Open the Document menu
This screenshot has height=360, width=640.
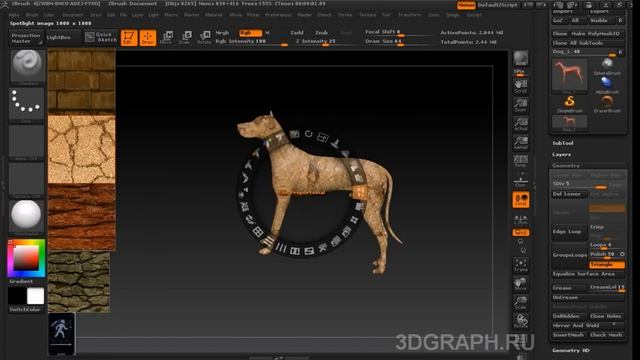(x=72, y=15)
